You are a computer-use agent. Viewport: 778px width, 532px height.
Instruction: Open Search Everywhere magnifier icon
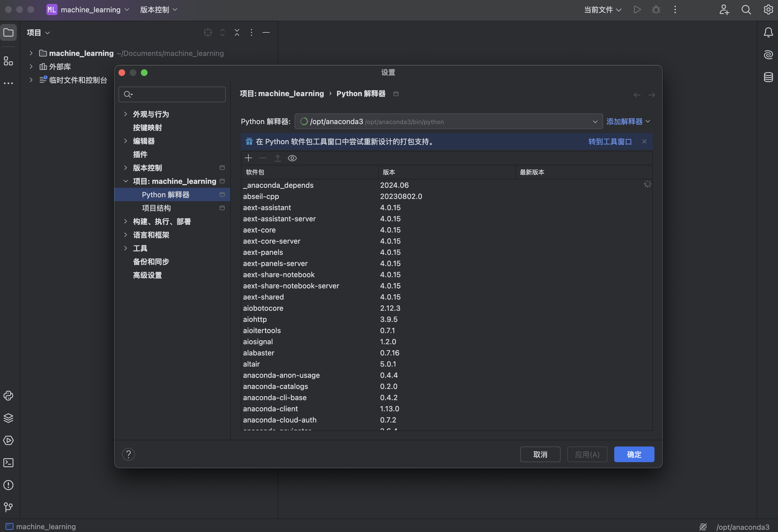(x=746, y=10)
